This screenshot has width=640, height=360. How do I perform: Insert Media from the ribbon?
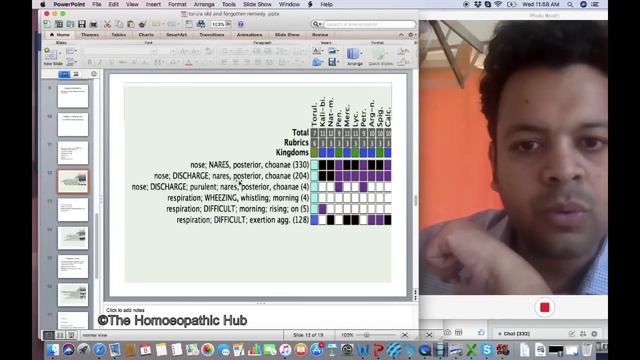coord(333,62)
